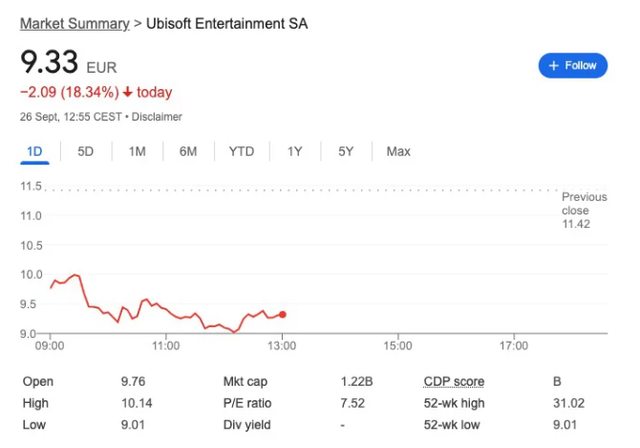Click the red down arrow icon
Viewport: 640px width, 448px height.
coord(128,93)
